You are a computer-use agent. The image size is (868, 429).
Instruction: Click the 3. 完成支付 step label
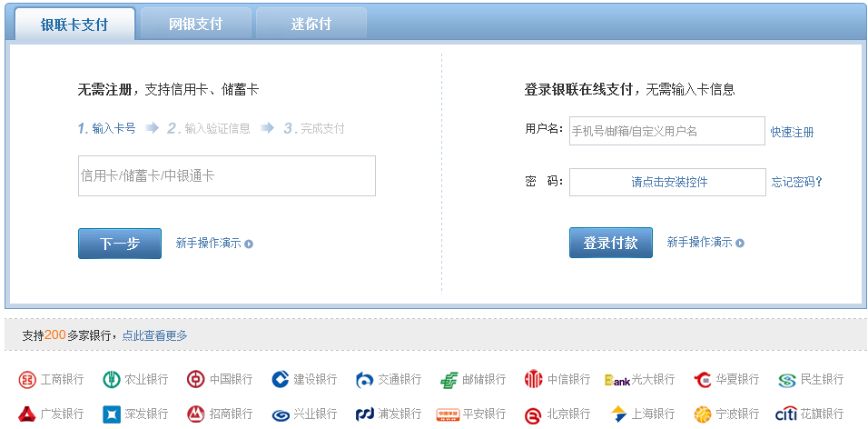pyautogui.click(x=314, y=128)
